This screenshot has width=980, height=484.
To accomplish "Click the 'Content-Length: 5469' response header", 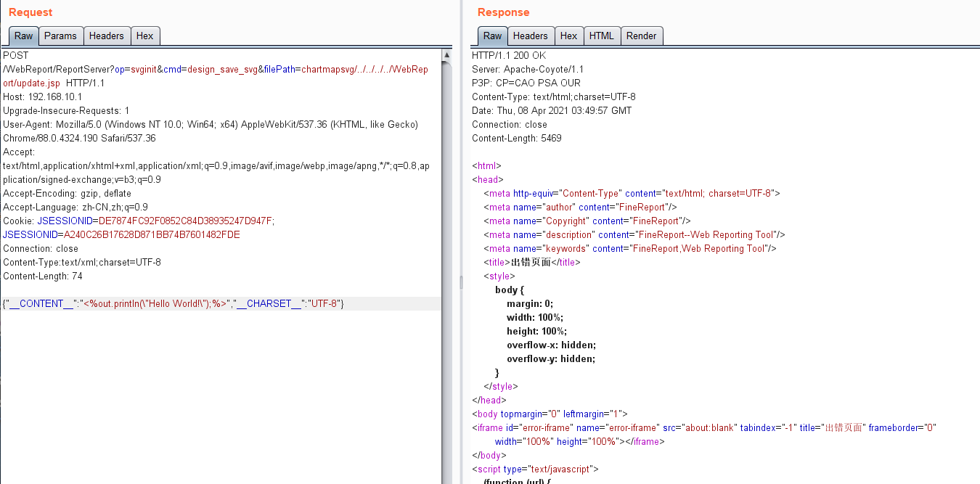I will coord(517,138).
